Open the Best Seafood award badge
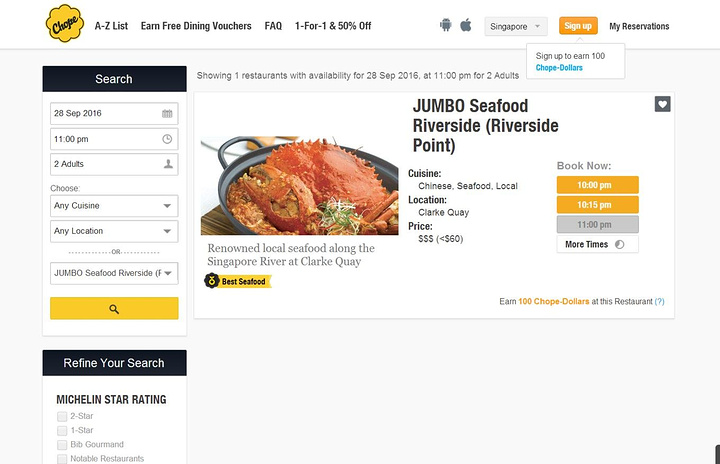720x464 pixels. pyautogui.click(x=238, y=281)
